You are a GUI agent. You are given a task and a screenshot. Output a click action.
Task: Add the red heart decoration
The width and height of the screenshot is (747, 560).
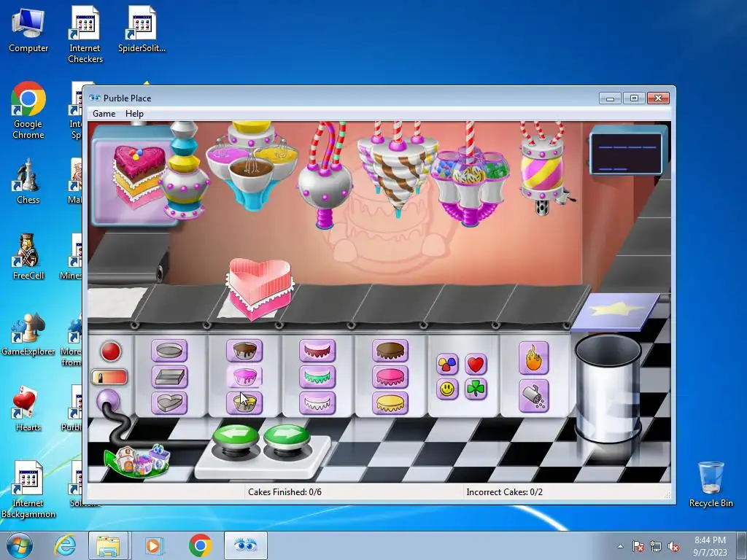(476, 365)
